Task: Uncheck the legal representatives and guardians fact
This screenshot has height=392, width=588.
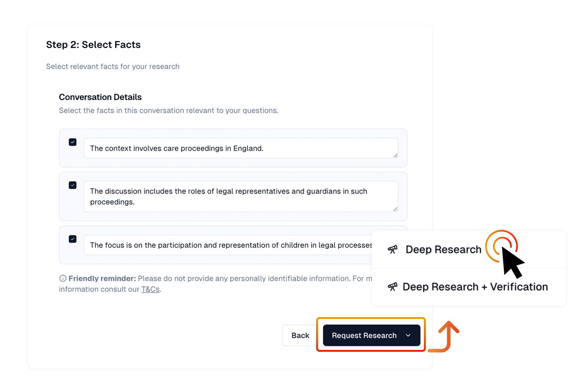Action: pyautogui.click(x=73, y=185)
